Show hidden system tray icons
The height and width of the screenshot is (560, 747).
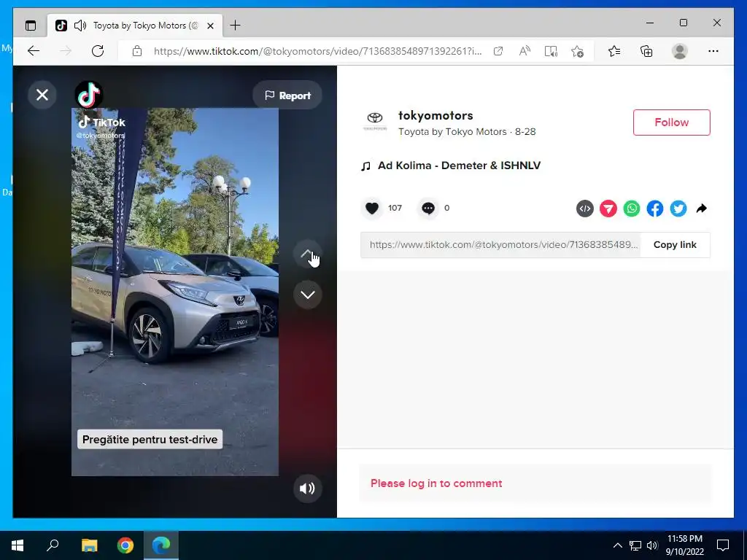coord(617,545)
